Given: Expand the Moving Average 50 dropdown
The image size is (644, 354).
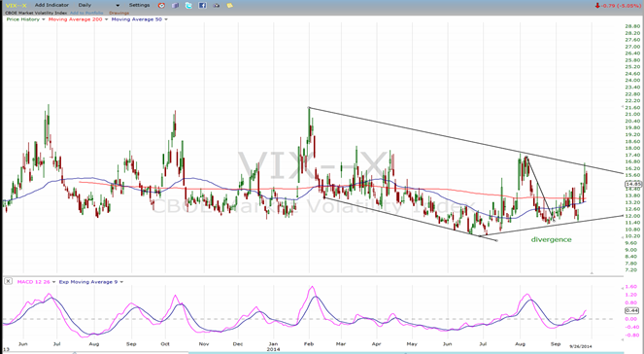Looking at the screenshot, I should (x=166, y=19).
